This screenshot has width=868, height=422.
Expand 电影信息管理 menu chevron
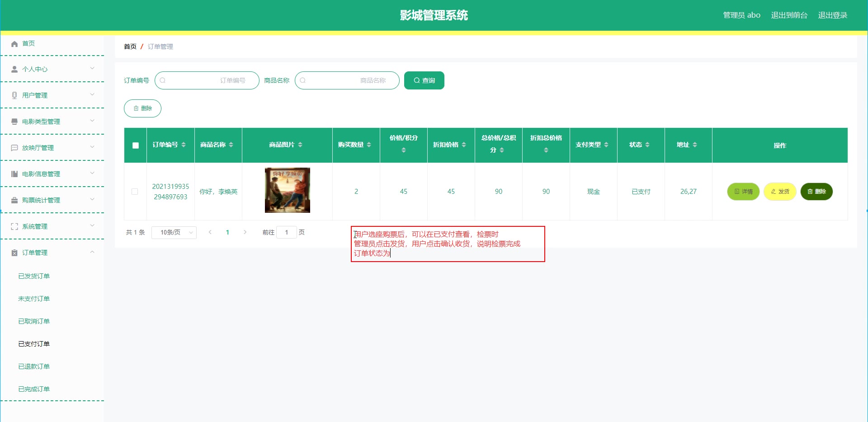tap(92, 173)
